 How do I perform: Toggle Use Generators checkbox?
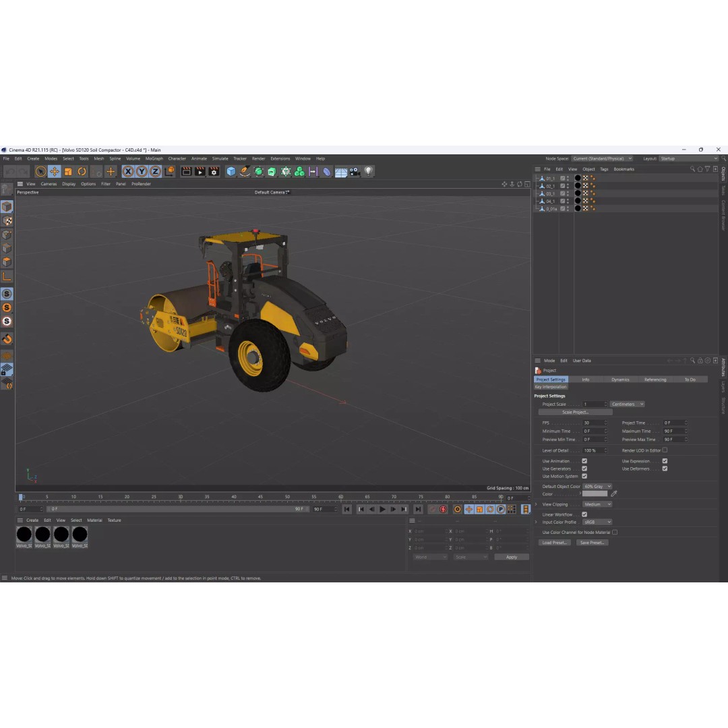pos(584,468)
